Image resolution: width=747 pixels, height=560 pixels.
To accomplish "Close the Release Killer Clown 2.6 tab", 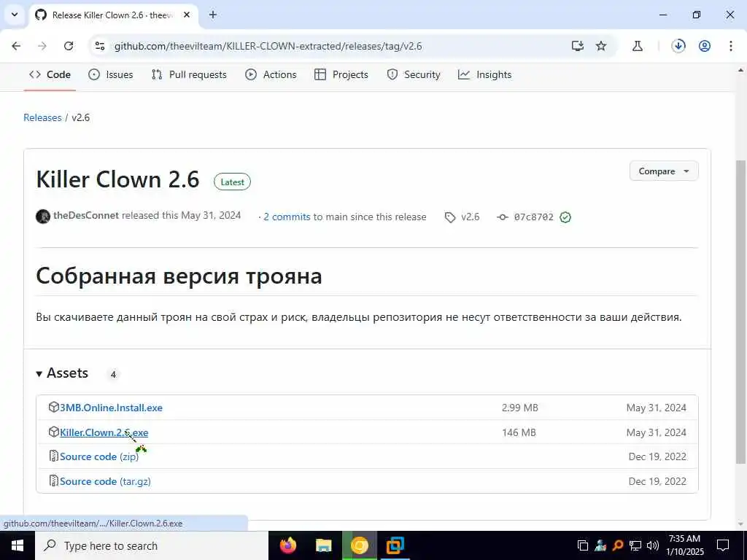I will (187, 15).
